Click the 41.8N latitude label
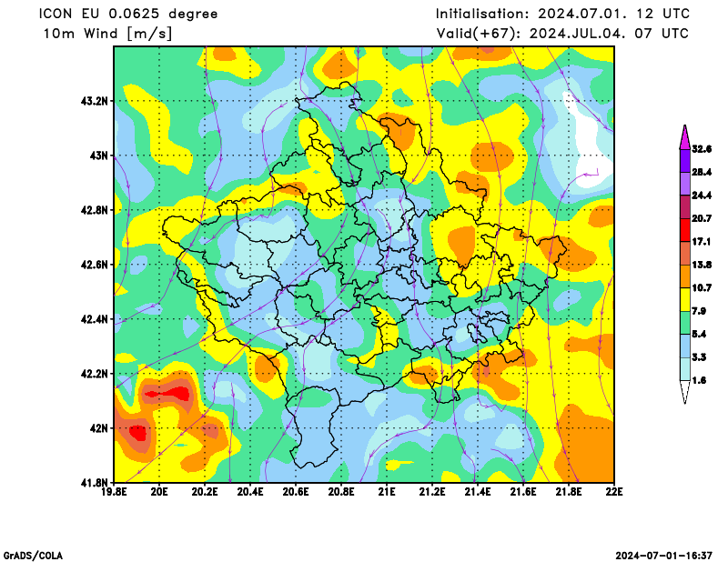 (95, 483)
